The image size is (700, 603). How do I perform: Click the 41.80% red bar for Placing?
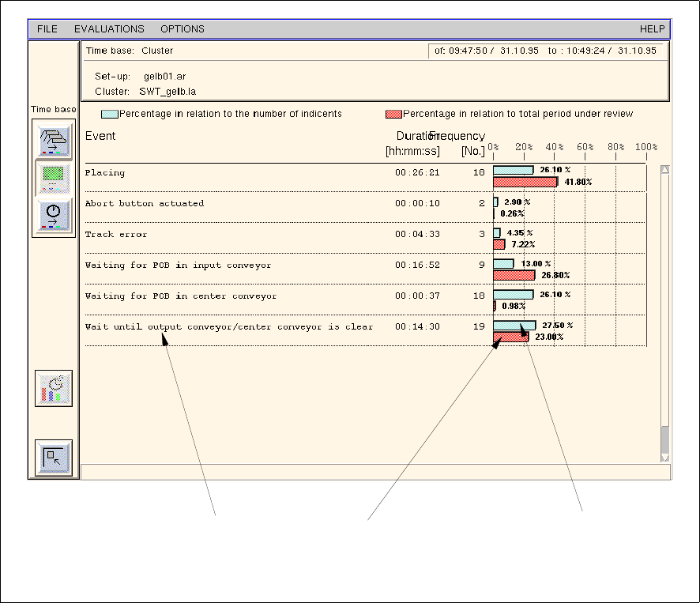click(538, 182)
